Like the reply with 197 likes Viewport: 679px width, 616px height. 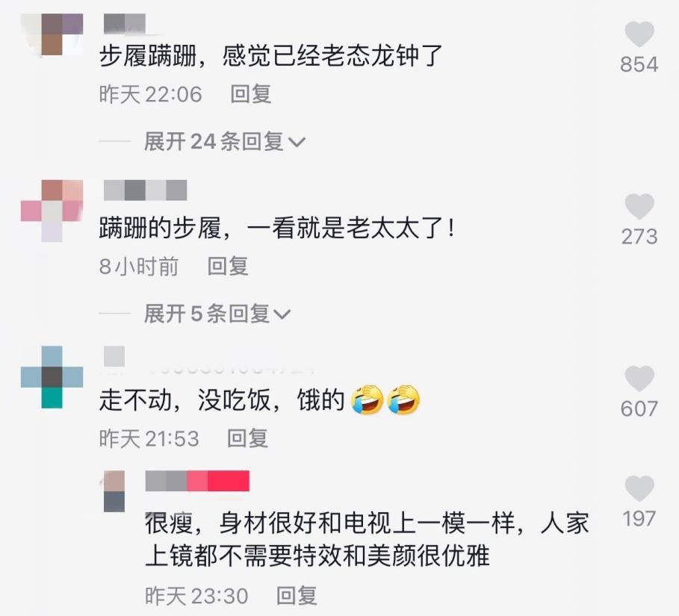[x=639, y=488]
